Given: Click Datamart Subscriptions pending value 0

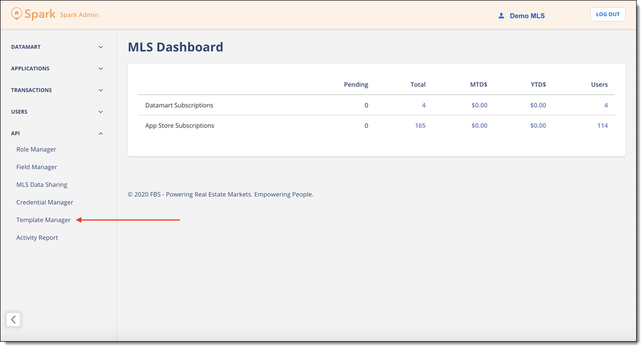Looking at the screenshot, I should [366, 106].
